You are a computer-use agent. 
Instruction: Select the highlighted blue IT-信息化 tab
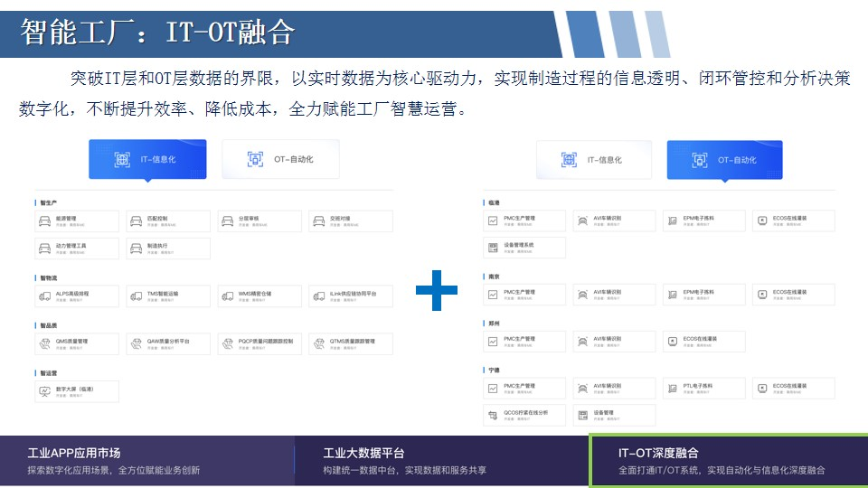click(147, 159)
